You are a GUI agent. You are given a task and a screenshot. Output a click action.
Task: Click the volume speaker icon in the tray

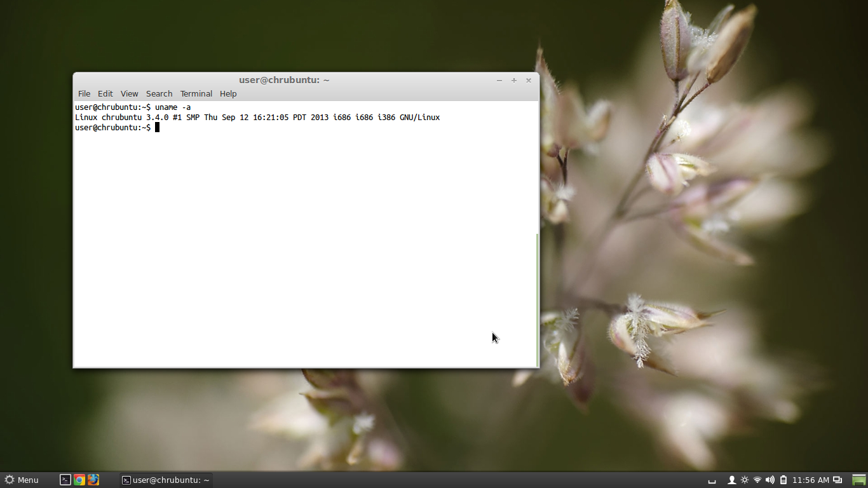tap(770, 480)
